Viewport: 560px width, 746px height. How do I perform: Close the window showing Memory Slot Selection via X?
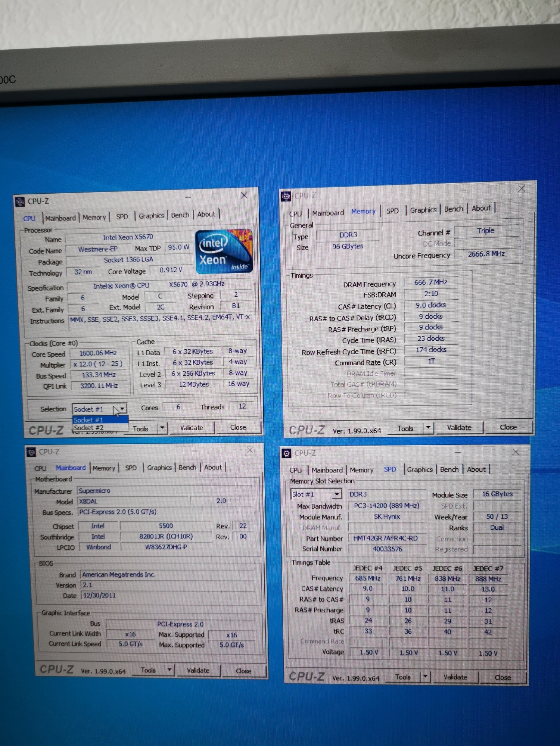click(516, 452)
